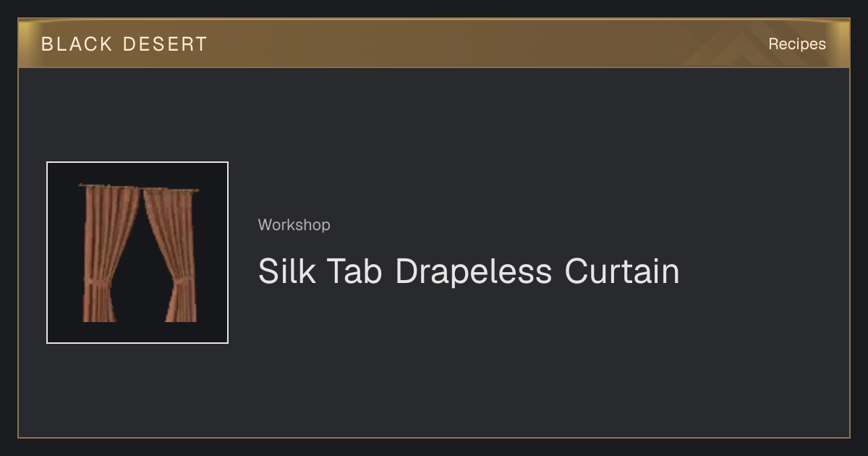The image size is (868, 456).
Task: Click the BLACK DESERT logo text
Action: pyautogui.click(x=124, y=44)
